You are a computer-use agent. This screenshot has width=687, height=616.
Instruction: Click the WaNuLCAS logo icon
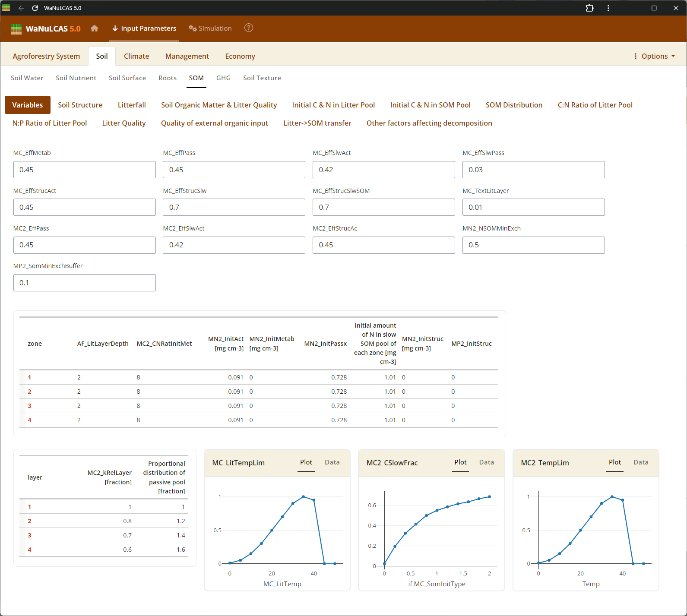16,29
